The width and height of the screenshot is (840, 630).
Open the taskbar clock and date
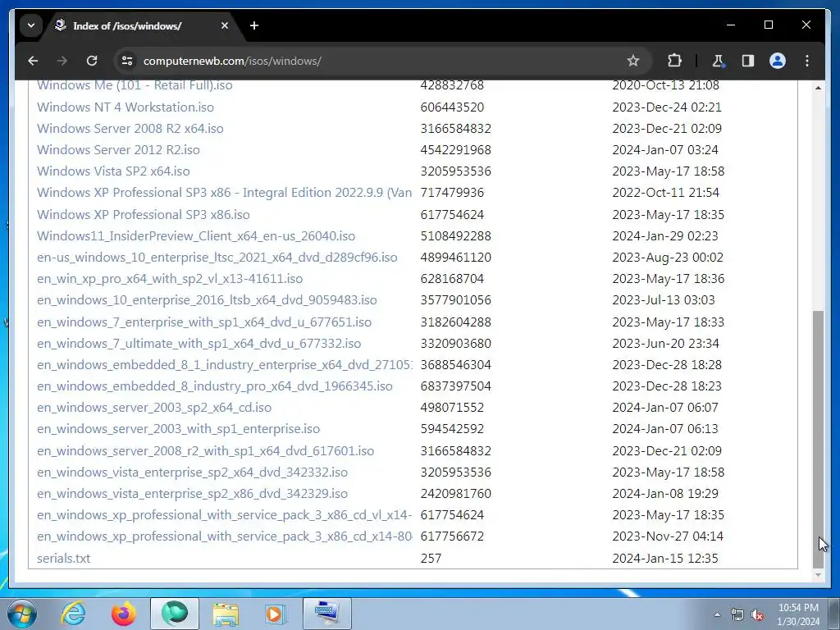pyautogui.click(x=798, y=614)
